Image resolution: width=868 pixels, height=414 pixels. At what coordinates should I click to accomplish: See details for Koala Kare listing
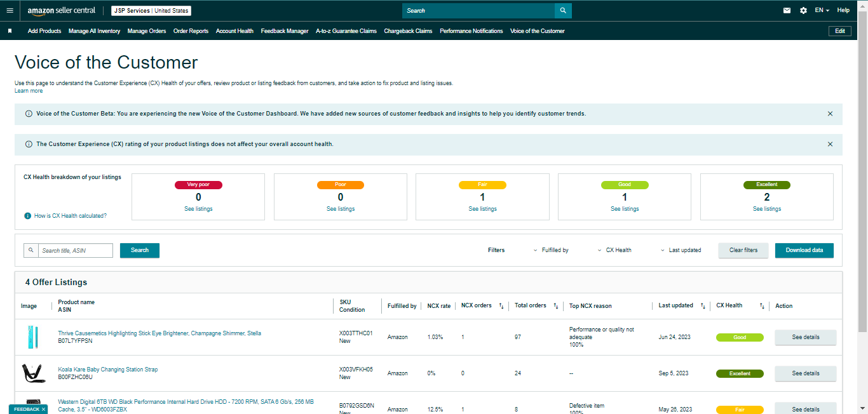[x=806, y=373]
